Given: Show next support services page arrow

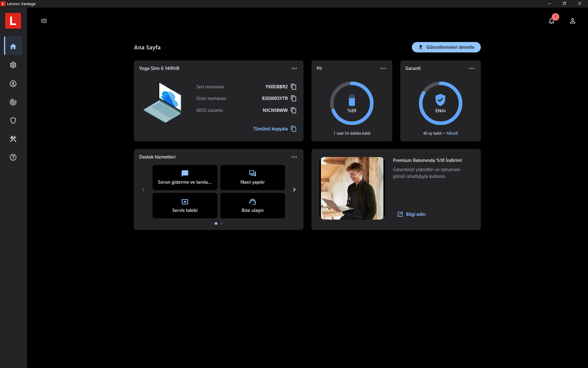Looking at the screenshot, I should point(294,190).
